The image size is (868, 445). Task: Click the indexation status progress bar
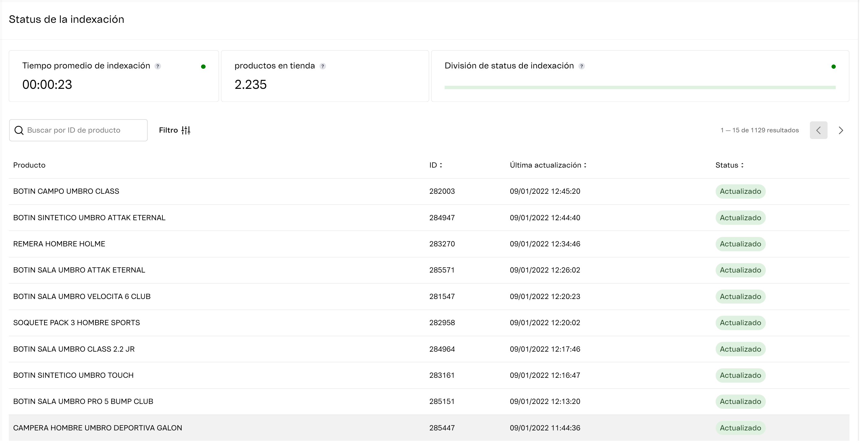pyautogui.click(x=640, y=87)
